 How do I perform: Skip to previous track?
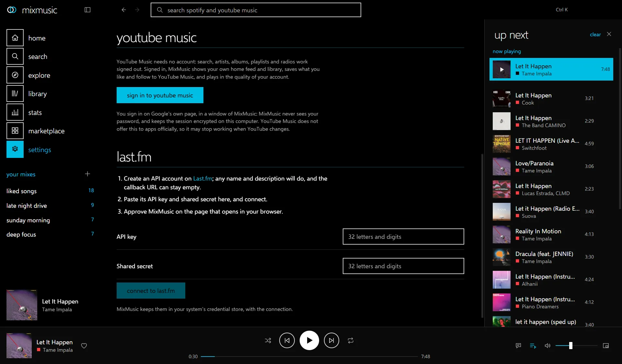pyautogui.click(x=287, y=340)
